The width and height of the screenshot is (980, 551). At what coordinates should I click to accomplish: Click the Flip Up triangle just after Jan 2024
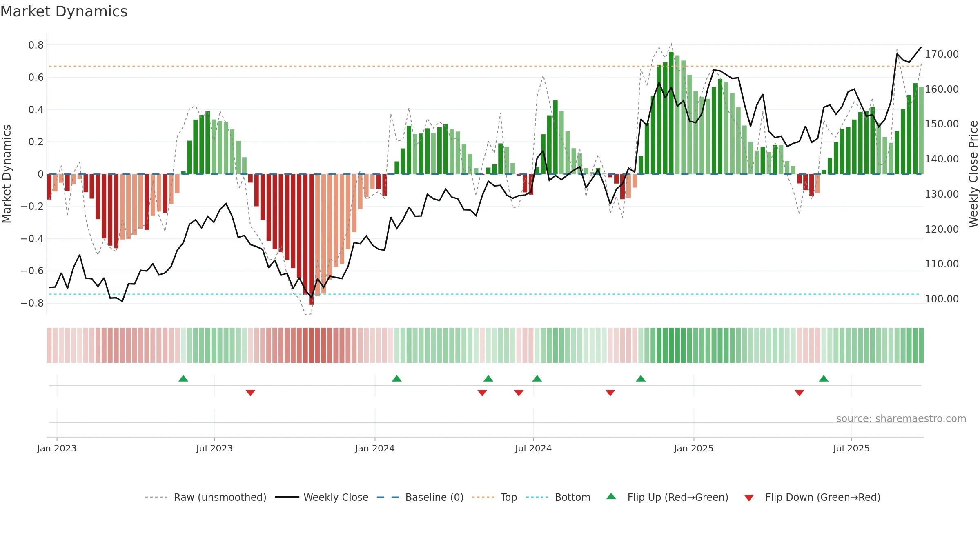(397, 378)
